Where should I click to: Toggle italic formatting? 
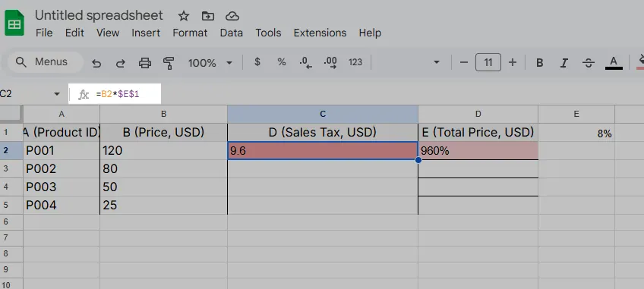pyautogui.click(x=564, y=63)
